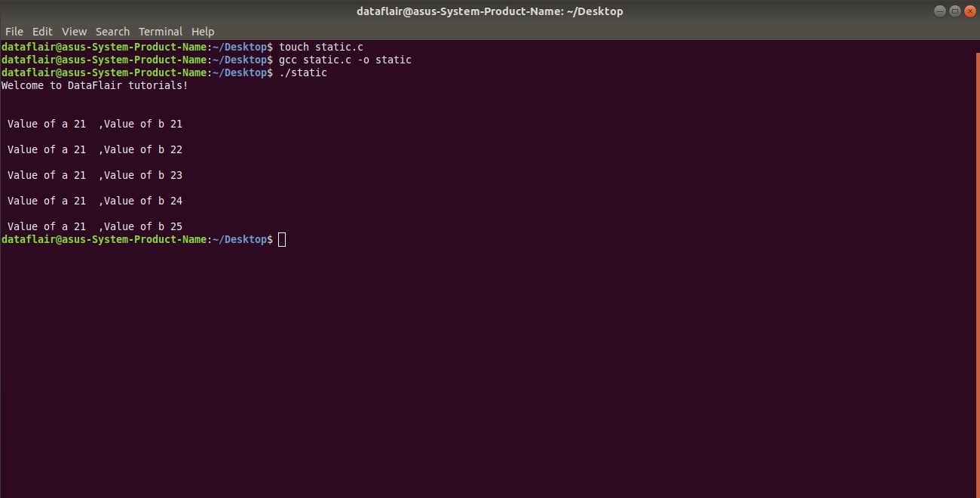980x498 pixels.
Task: Click the window title bar text
Action: 490,11
